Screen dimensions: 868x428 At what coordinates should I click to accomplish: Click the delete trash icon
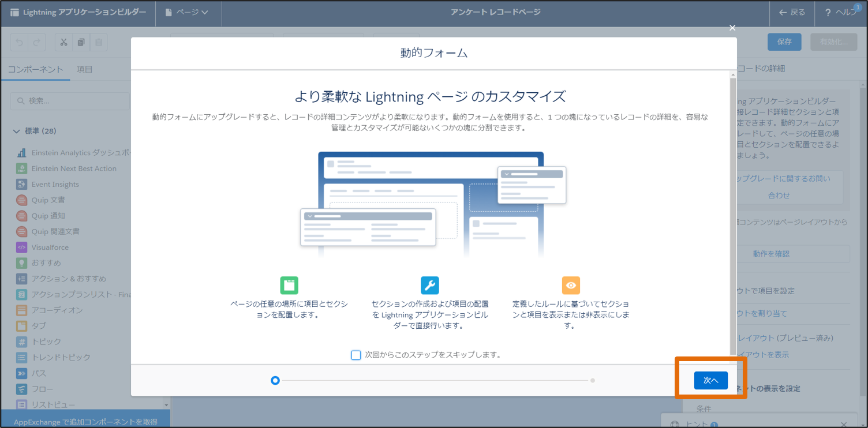99,43
